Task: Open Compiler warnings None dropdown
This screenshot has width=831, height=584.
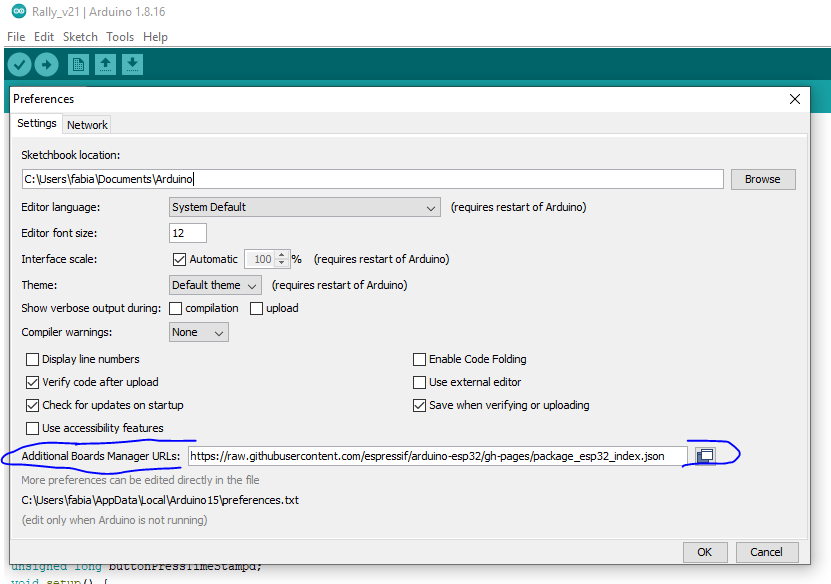Action: 199,332
